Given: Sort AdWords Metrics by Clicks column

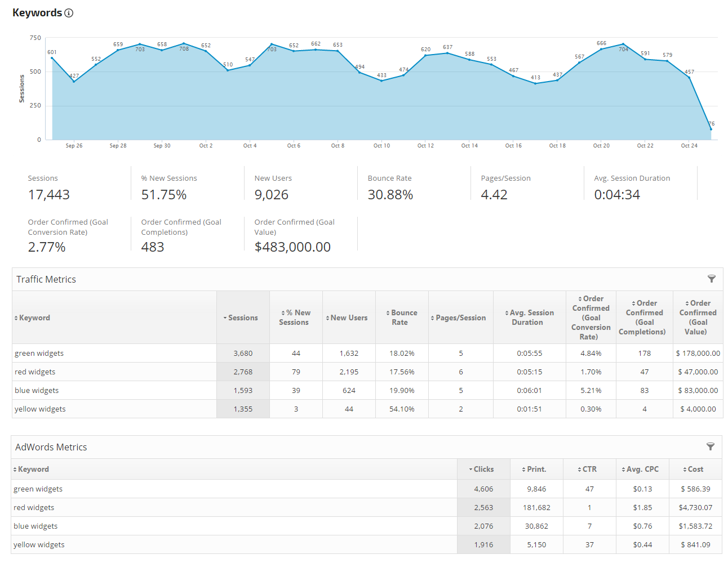Looking at the screenshot, I should point(483,469).
